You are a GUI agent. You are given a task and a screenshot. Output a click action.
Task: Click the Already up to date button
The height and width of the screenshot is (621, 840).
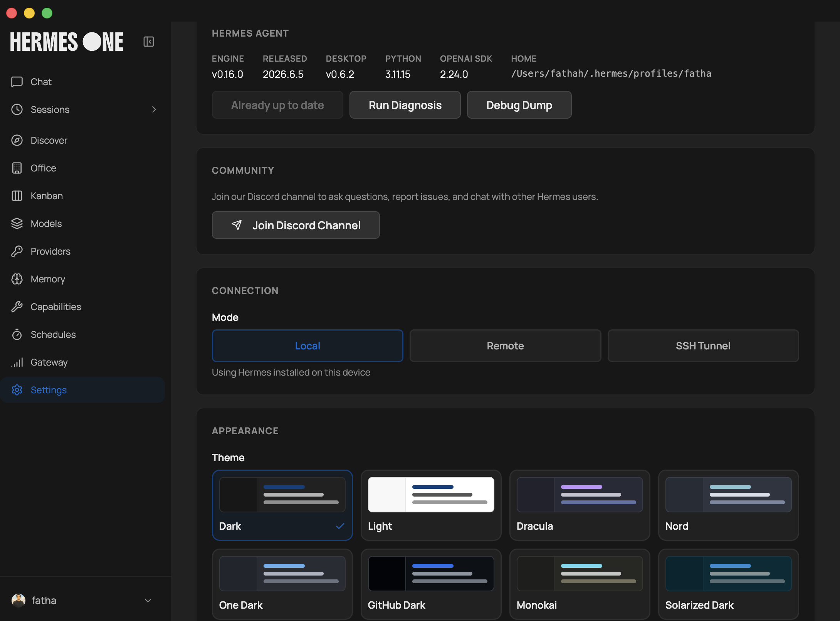277,105
